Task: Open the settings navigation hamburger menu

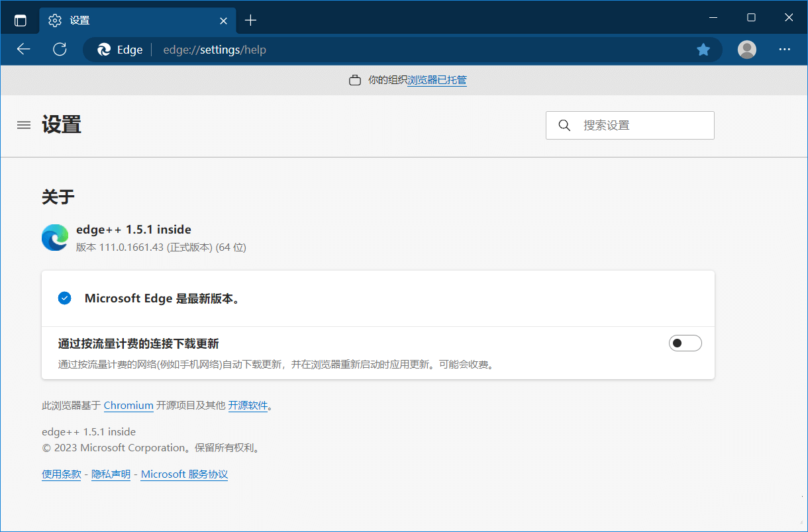Action: pos(23,125)
